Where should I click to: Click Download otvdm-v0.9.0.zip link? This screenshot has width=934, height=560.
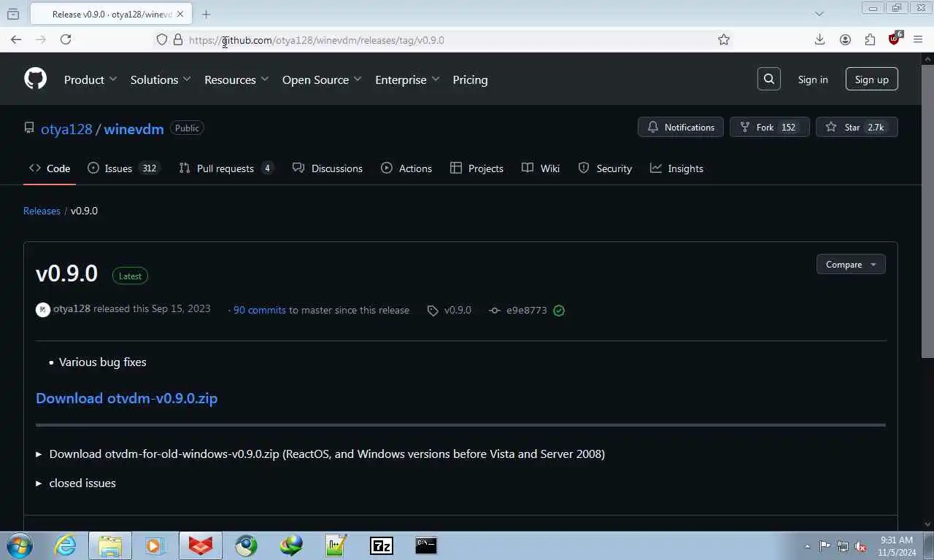coord(127,398)
